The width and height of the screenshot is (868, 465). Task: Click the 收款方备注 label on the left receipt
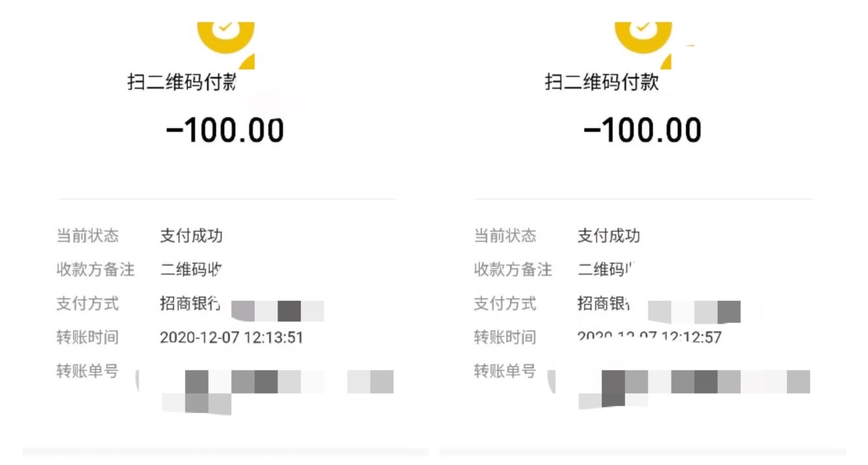96,270
